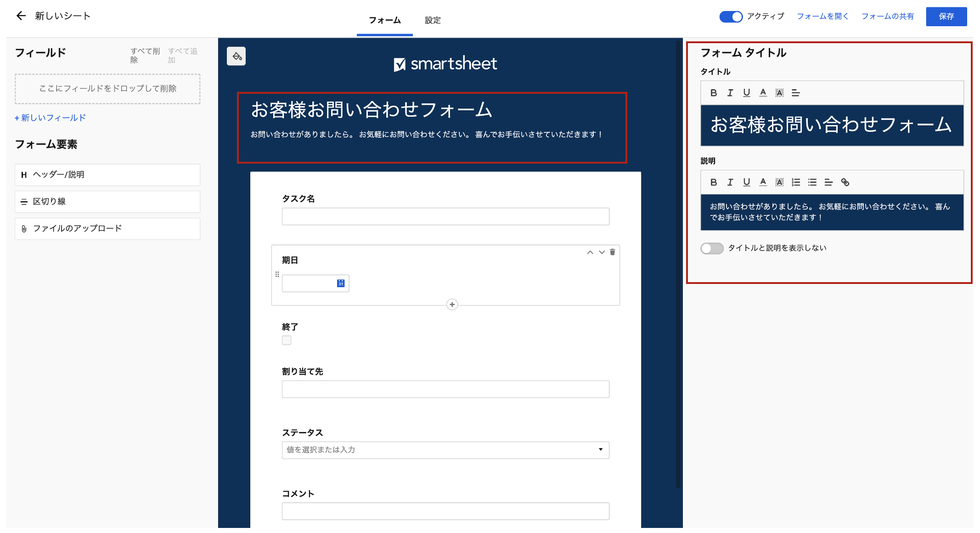
Task: Apply italic in the description toolbar
Action: click(730, 182)
